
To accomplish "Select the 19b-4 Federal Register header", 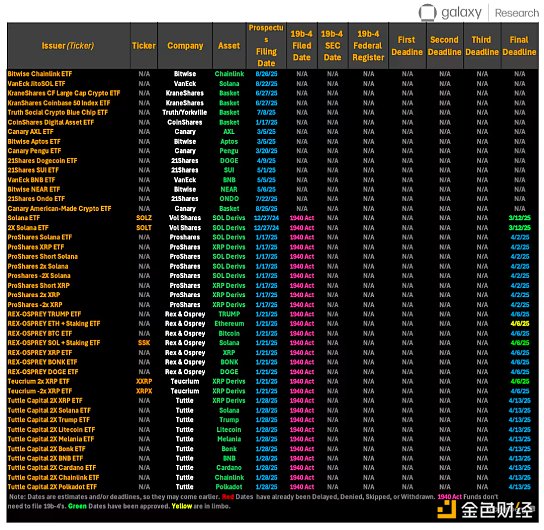I will [368, 46].
